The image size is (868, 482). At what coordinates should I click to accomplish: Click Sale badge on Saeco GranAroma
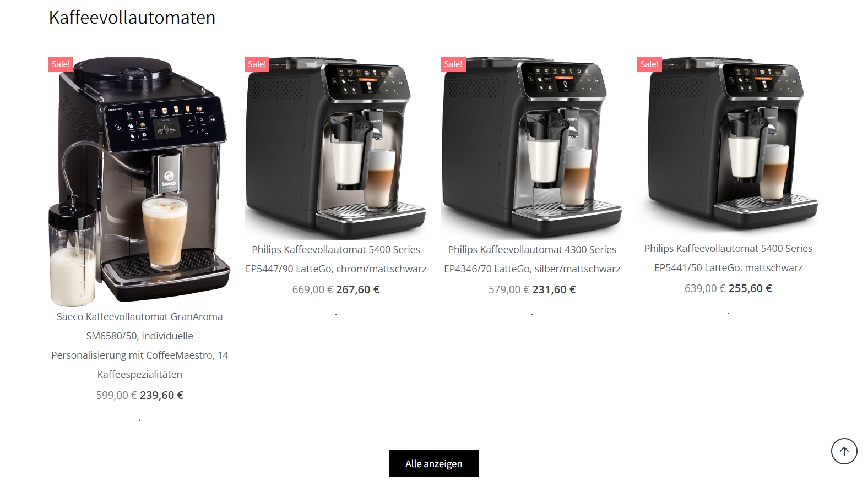click(61, 64)
